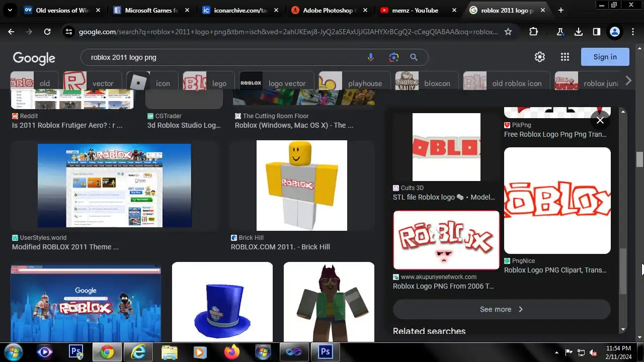Filter results by the lego chip
The image size is (644, 362).
point(208,82)
